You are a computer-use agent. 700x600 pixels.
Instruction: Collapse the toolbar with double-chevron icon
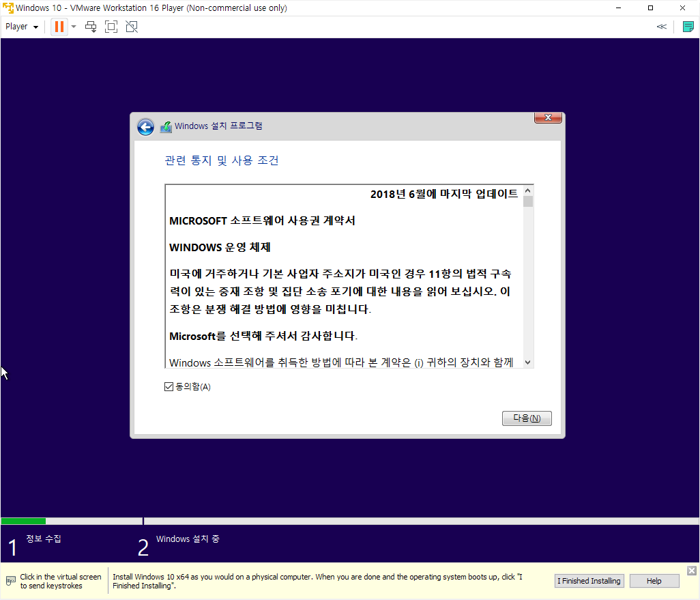pos(662,27)
